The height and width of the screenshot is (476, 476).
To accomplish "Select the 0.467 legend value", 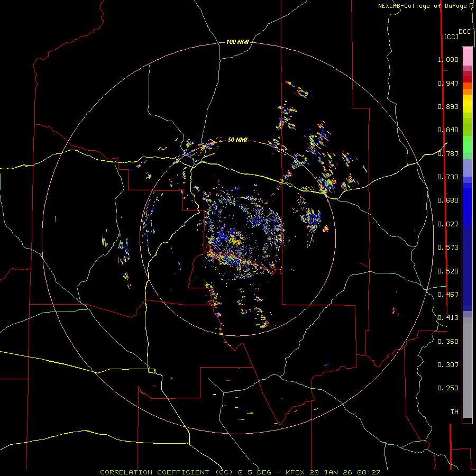I will point(448,295).
